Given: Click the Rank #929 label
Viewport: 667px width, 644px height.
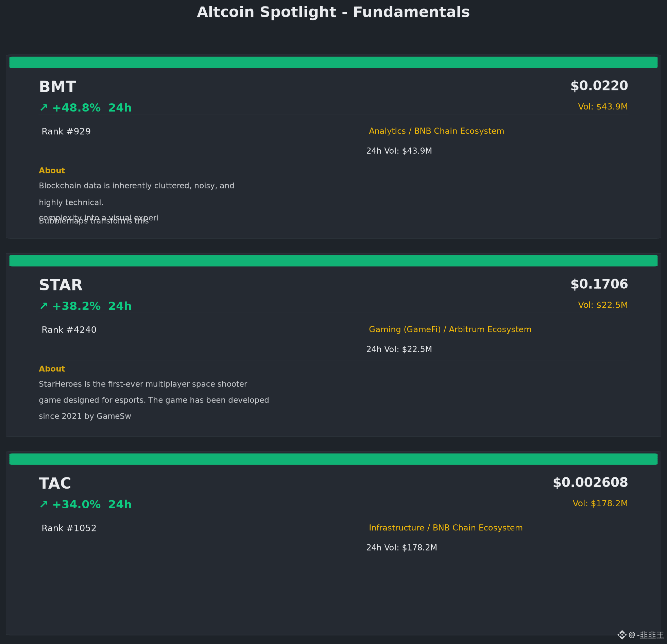Looking at the screenshot, I should point(66,131).
